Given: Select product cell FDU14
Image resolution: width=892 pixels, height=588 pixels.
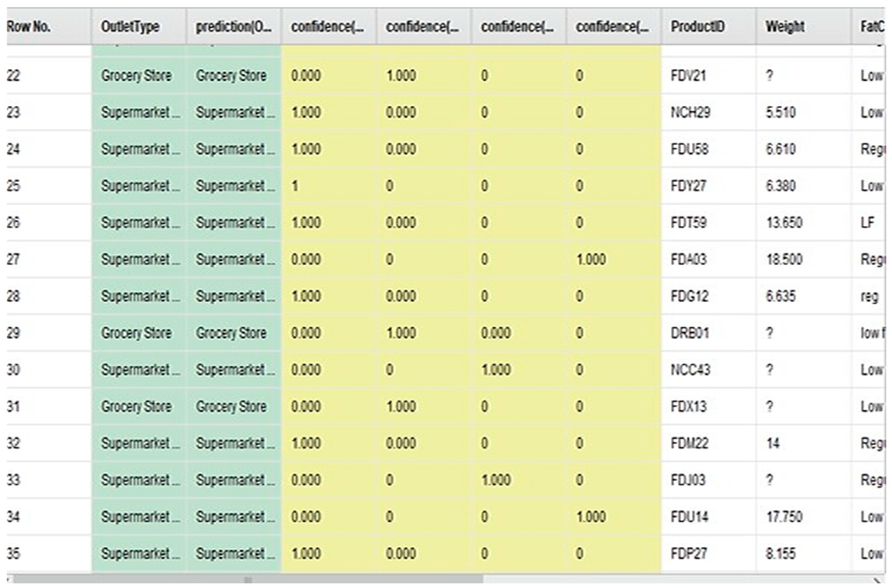Looking at the screenshot, I should click(690, 517).
